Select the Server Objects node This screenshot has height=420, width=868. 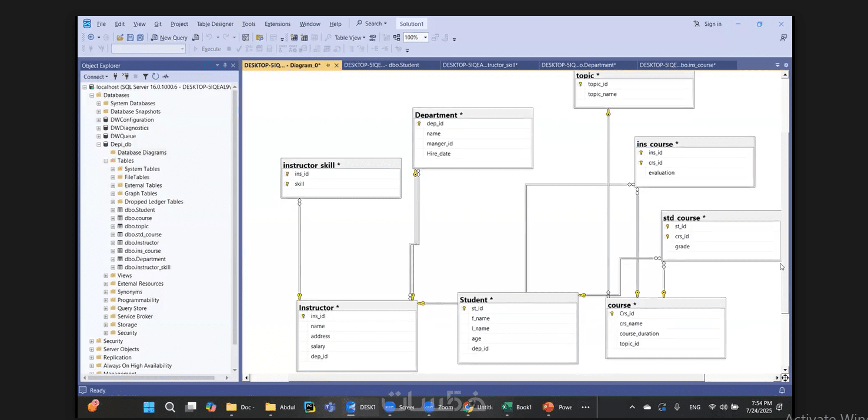coord(121,349)
